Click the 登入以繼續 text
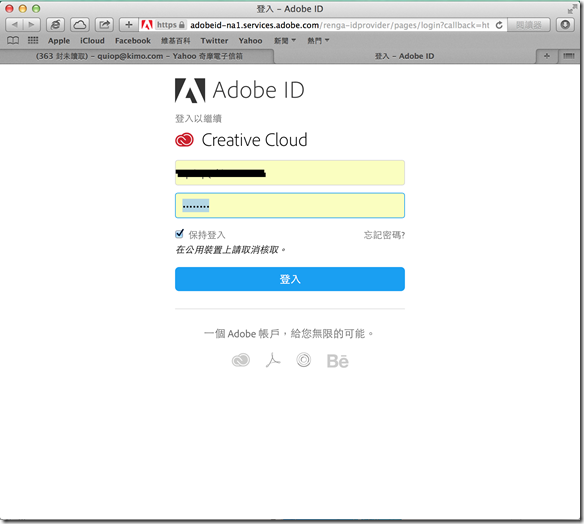The width and height of the screenshot is (584, 524). click(x=198, y=119)
